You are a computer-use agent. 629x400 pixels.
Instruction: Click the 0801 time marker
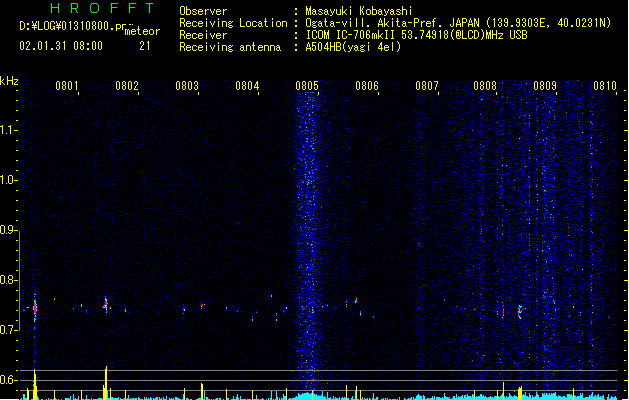pos(67,86)
